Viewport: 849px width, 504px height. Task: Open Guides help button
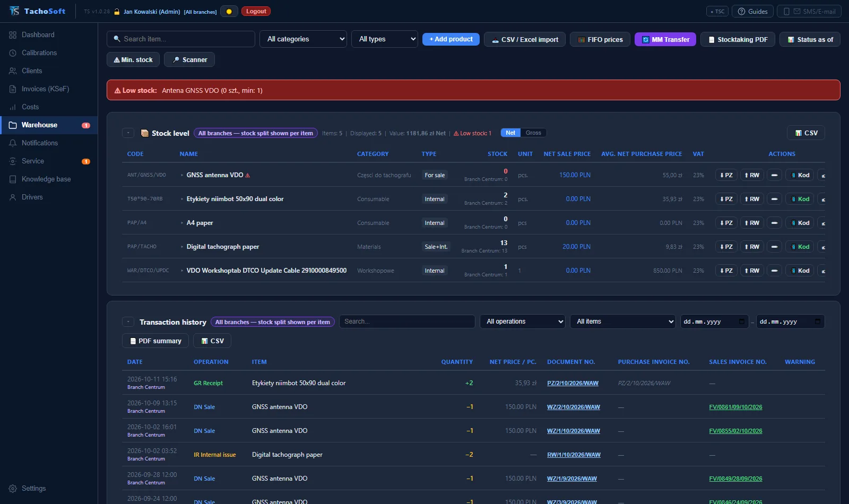752,11
